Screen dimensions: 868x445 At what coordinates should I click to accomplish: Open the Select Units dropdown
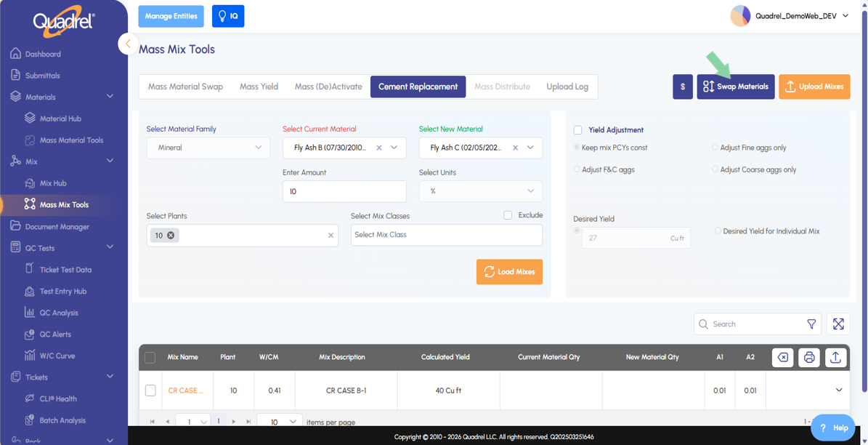pyautogui.click(x=481, y=191)
